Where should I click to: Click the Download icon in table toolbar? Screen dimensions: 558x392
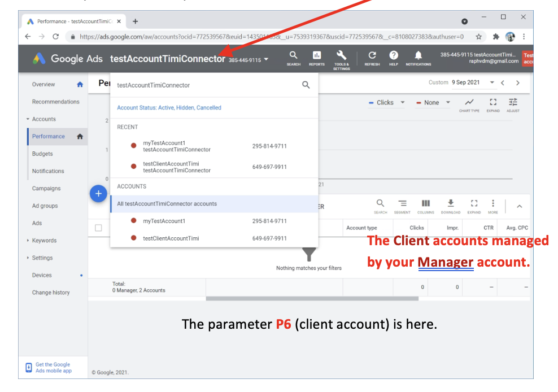pos(450,204)
